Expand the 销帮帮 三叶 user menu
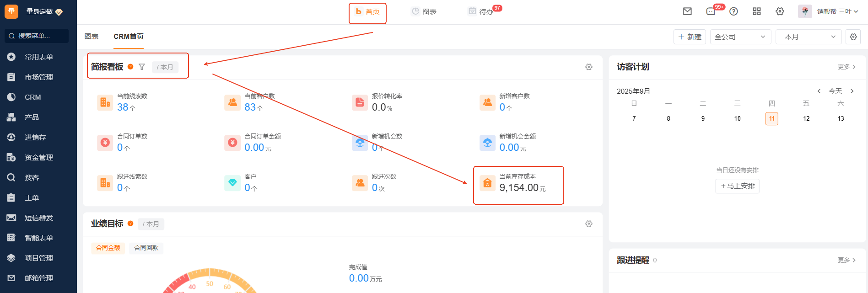This screenshot has width=868, height=293. [837, 11]
